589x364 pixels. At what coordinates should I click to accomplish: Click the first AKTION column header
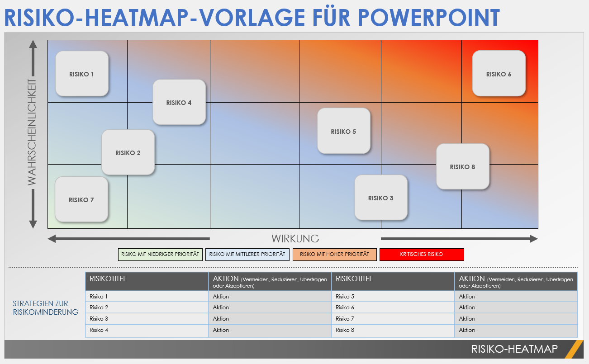[x=270, y=281]
